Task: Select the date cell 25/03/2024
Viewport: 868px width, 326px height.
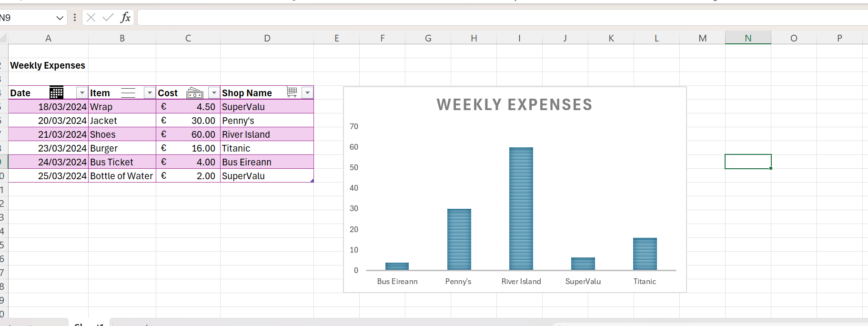Action: point(48,176)
